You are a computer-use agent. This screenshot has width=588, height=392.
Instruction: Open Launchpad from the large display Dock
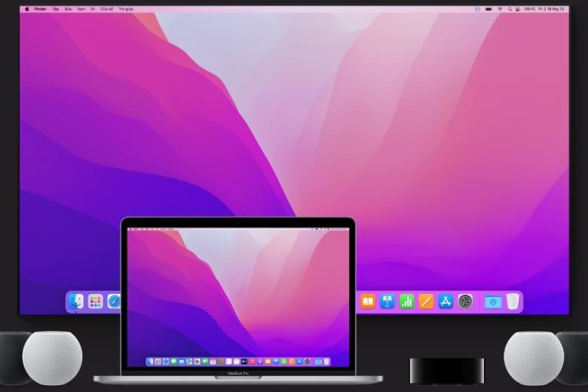[x=95, y=302]
